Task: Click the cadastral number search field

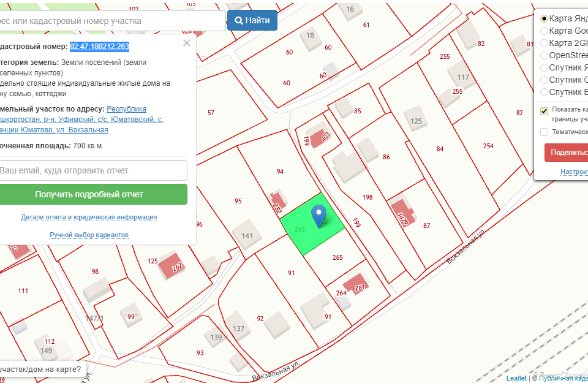Action: click(x=110, y=21)
